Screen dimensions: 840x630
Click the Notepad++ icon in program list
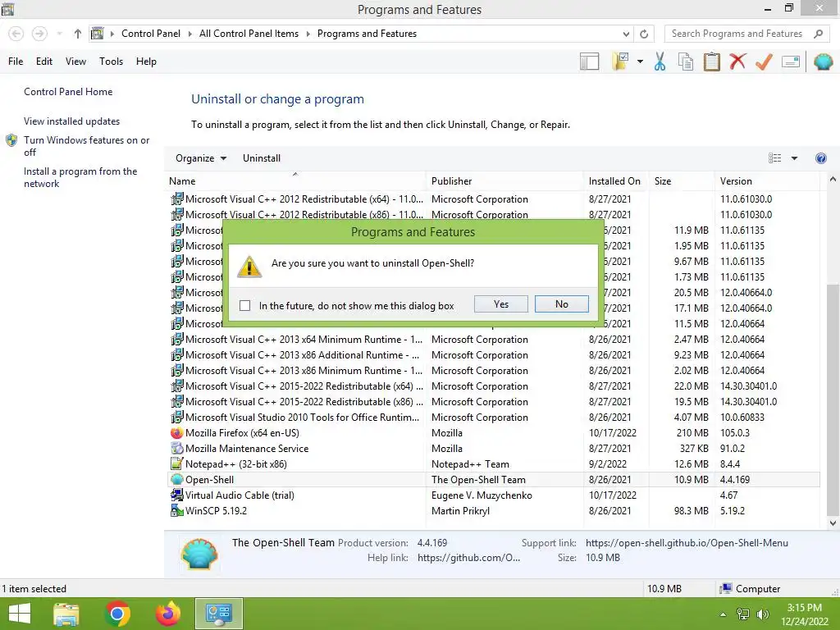[177, 464]
